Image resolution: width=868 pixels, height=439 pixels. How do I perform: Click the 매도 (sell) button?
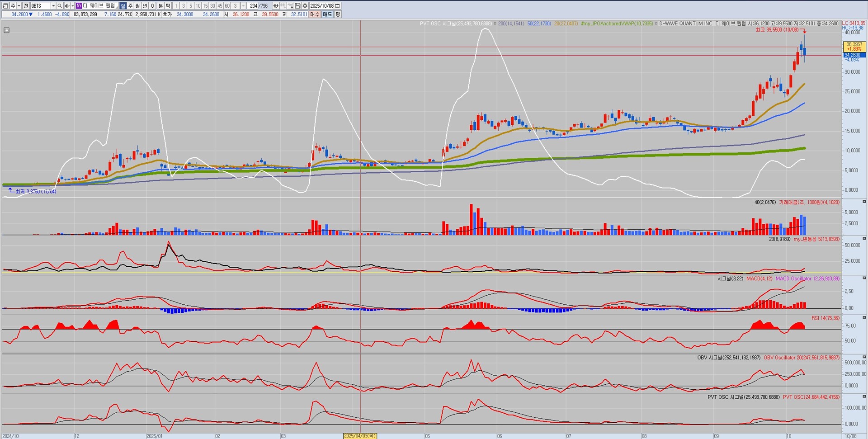click(327, 14)
